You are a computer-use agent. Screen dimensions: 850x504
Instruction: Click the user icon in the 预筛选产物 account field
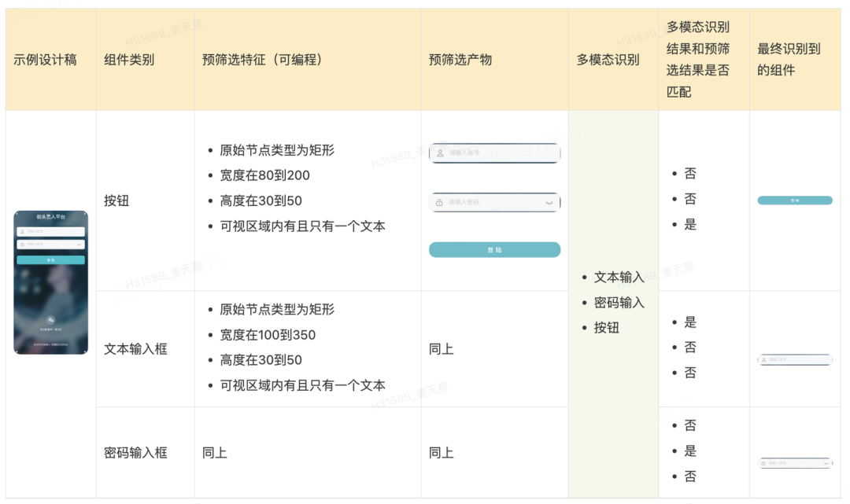pos(440,153)
